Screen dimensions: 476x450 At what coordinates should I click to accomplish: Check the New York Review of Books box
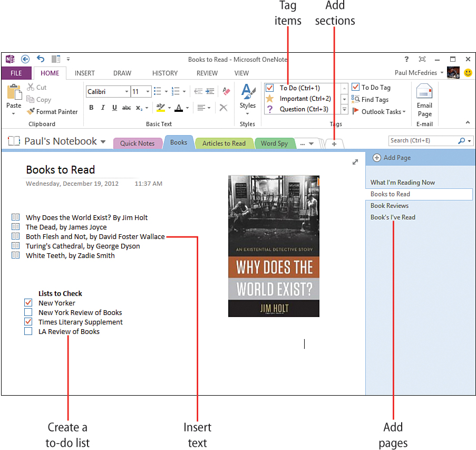[28, 312]
